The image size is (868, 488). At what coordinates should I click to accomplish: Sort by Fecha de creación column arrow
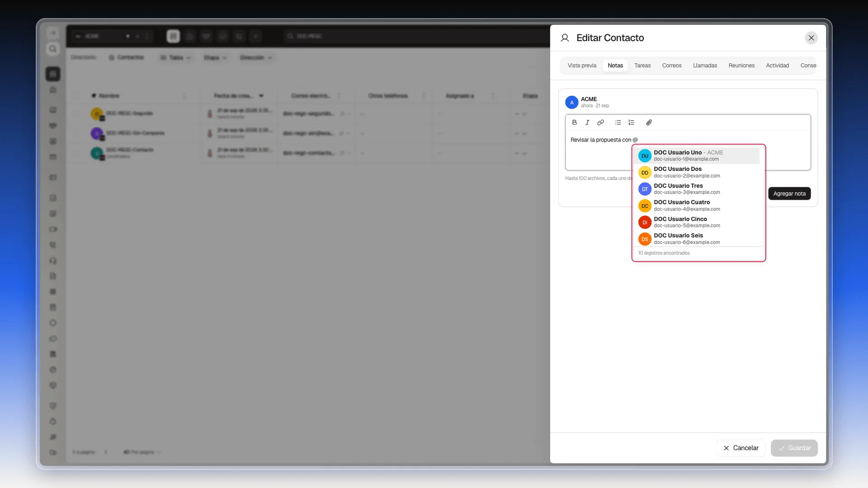point(261,96)
